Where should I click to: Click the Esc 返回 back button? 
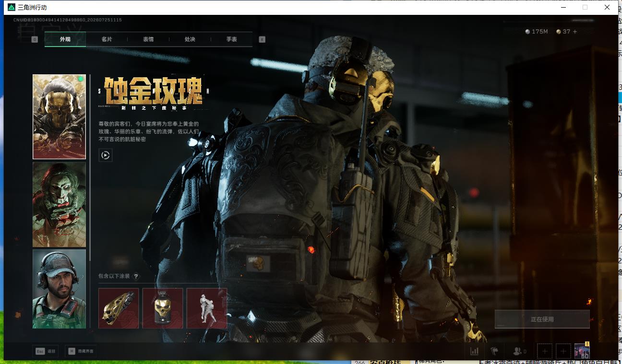tap(46, 351)
